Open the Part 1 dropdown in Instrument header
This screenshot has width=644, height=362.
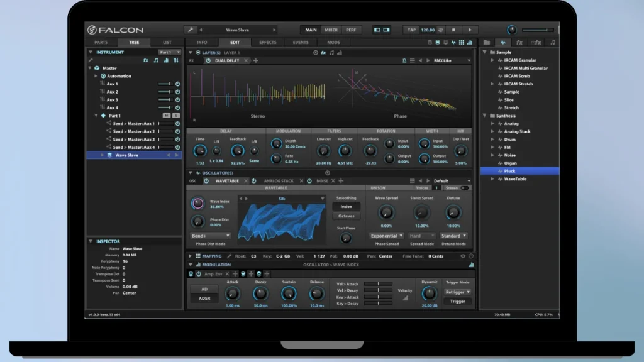[169, 52]
